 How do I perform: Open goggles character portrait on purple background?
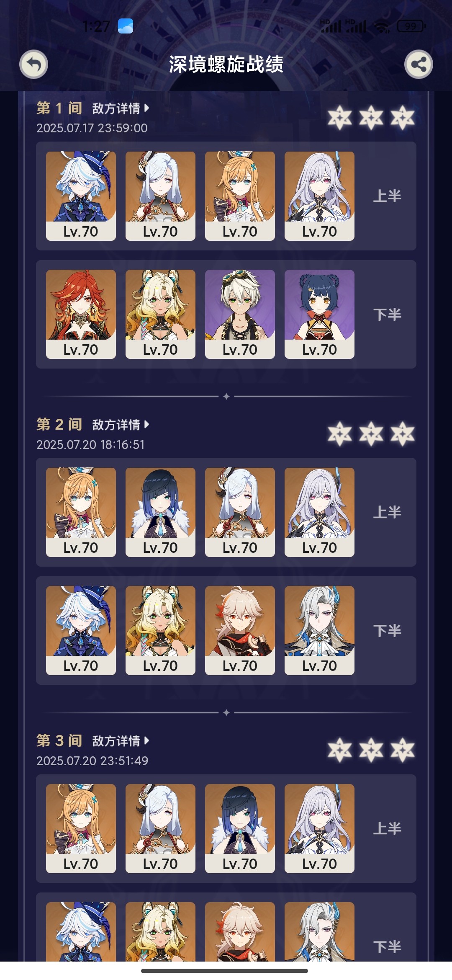(240, 314)
